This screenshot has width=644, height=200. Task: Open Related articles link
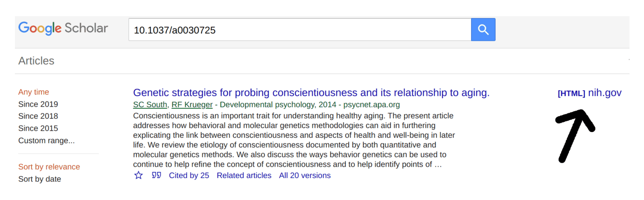[244, 175]
